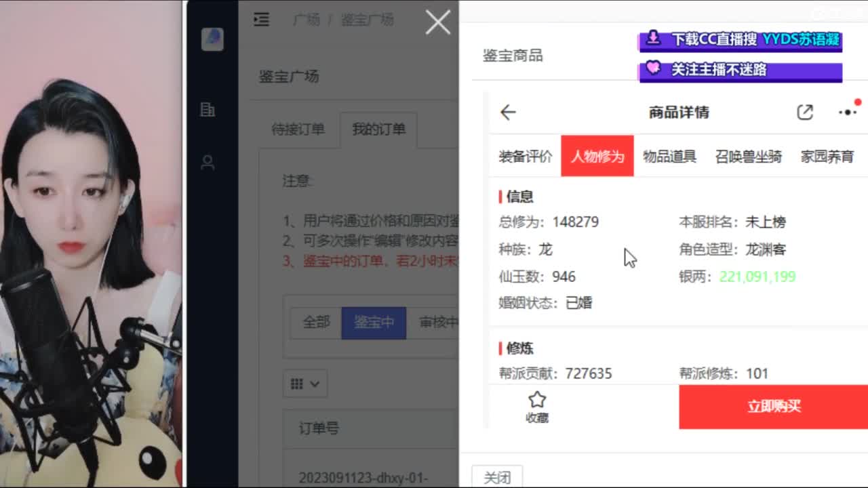Viewport: 868px width, 488px height.
Task: Open the more options (•••) icon
Action: (x=846, y=114)
